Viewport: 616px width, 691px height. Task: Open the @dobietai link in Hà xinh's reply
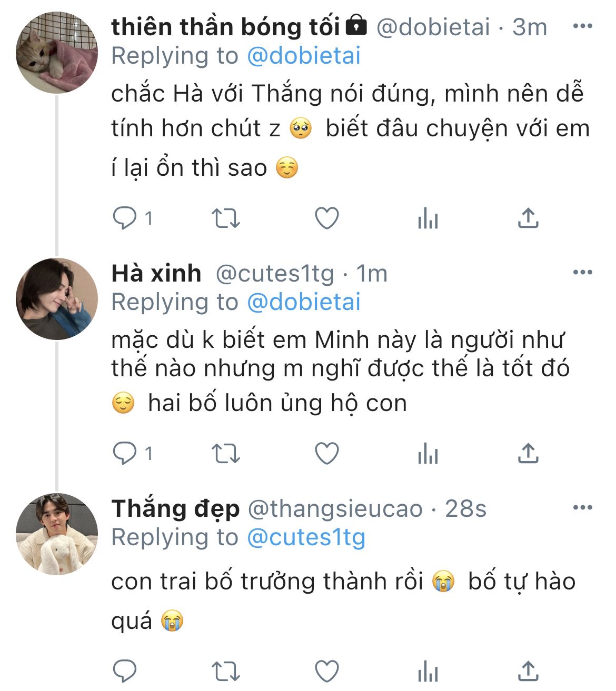pyautogui.click(x=304, y=302)
